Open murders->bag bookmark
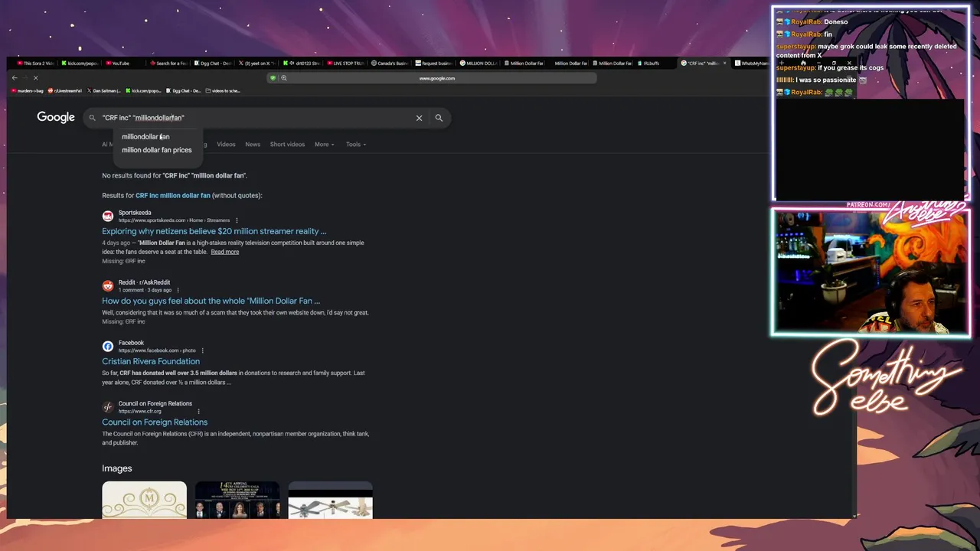 click(28, 90)
